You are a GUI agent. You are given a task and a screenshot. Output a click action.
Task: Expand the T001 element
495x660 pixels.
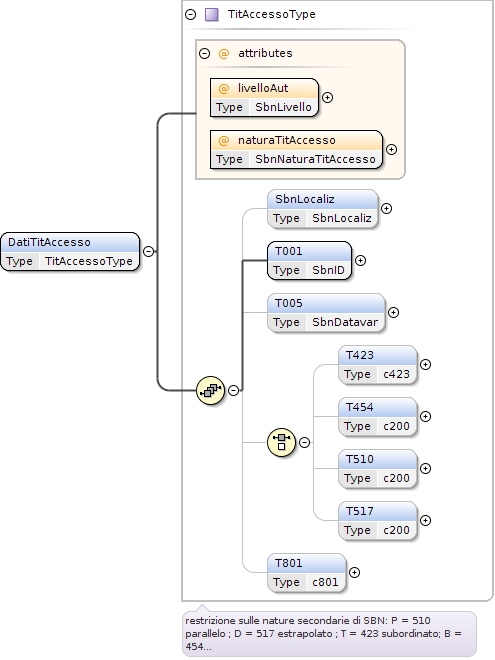360,261
